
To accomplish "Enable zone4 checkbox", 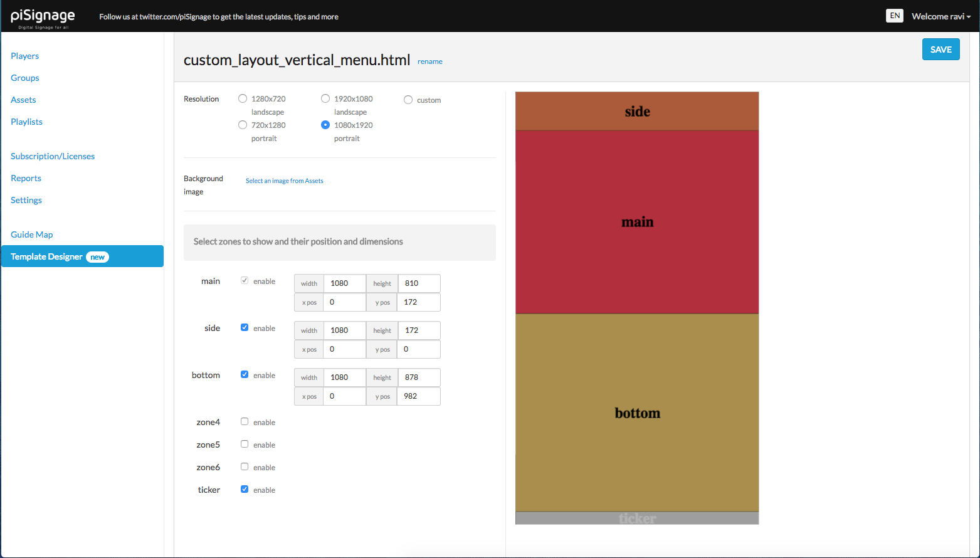I will coord(245,421).
